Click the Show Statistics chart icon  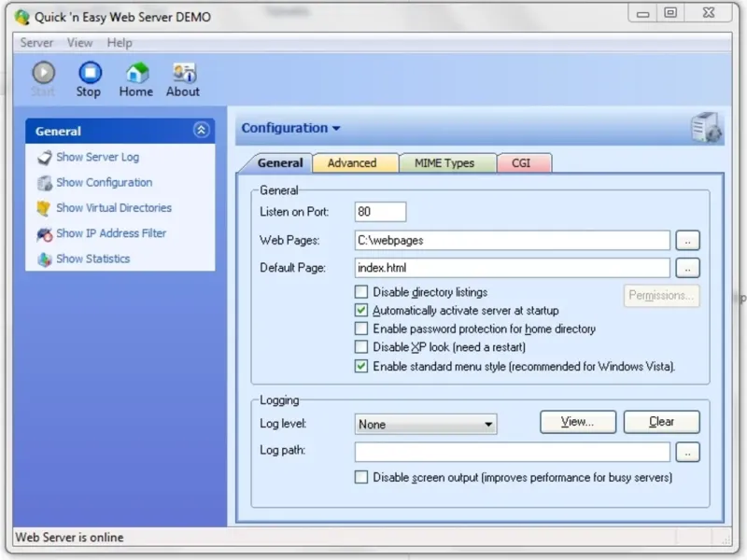[44, 259]
